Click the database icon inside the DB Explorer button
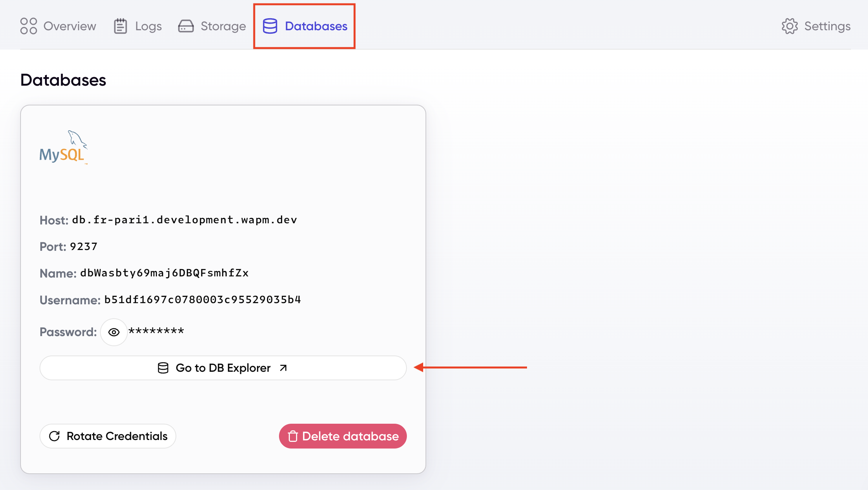 [163, 367]
